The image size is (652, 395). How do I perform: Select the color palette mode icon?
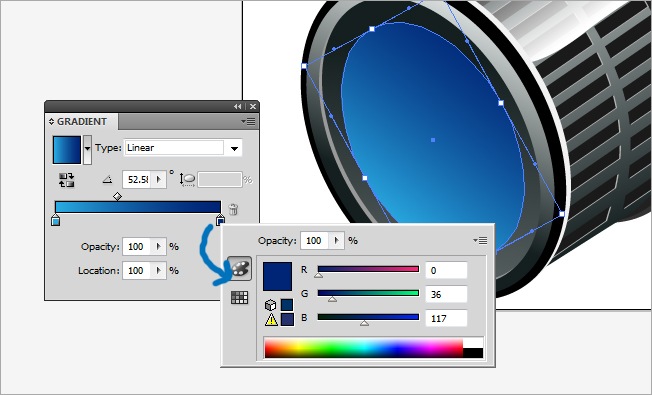point(240,268)
